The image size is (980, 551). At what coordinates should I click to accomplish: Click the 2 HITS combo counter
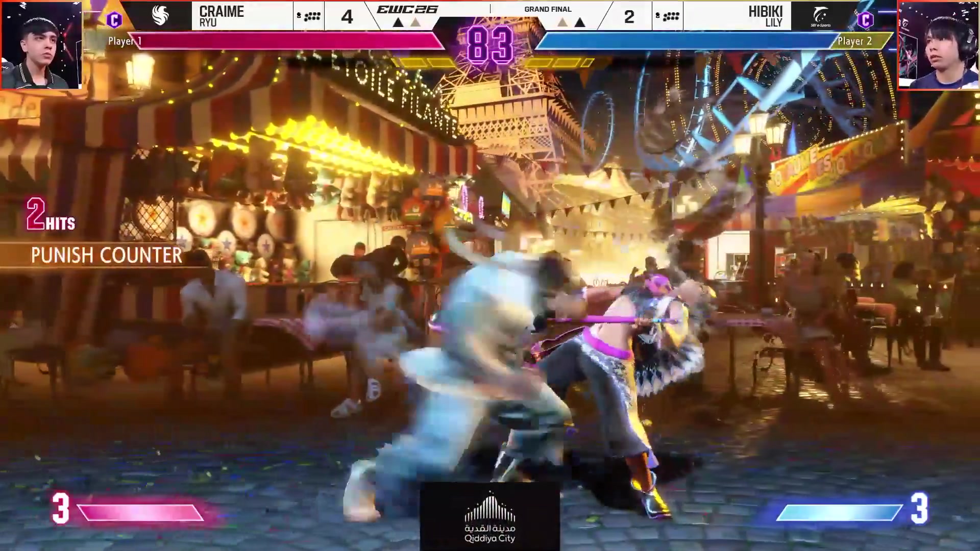coord(51,214)
